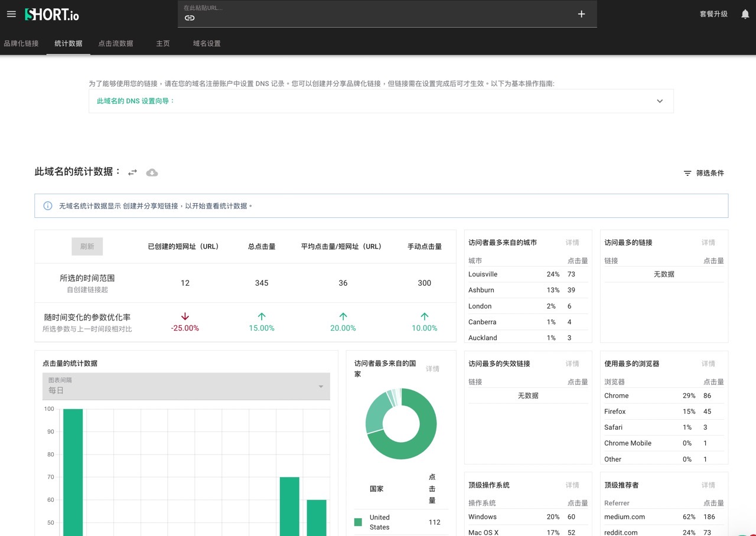
Task: Click the plus icon to add URL
Action: [581, 14]
